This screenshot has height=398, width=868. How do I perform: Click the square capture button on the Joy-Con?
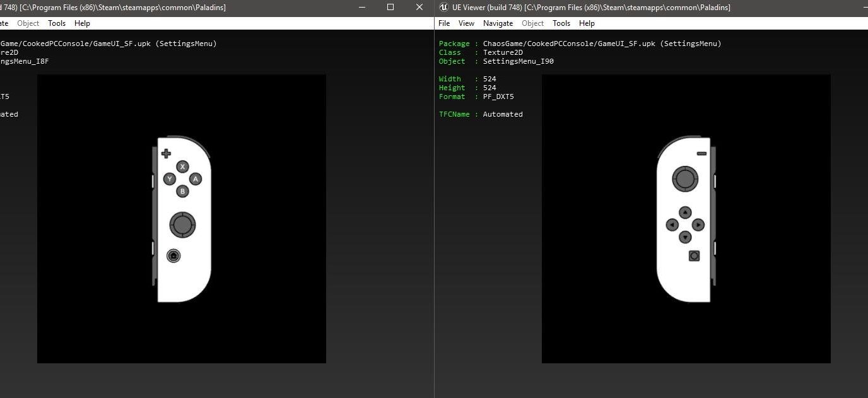[x=694, y=255]
